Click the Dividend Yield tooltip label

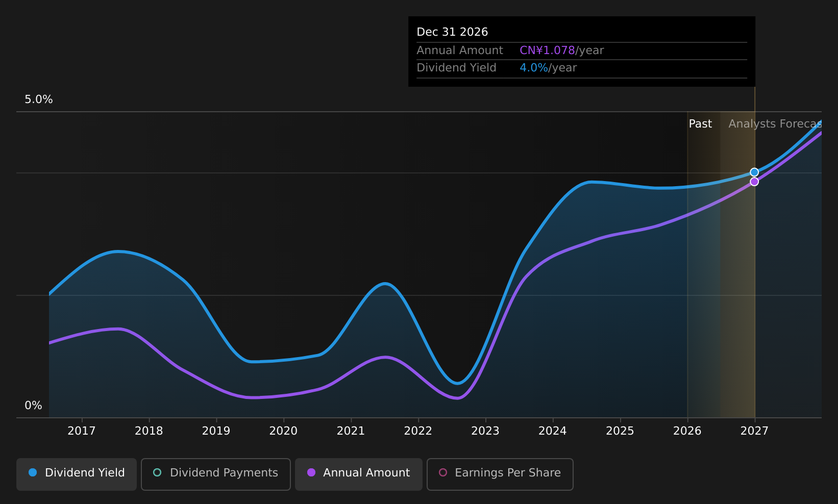pyautogui.click(x=456, y=68)
